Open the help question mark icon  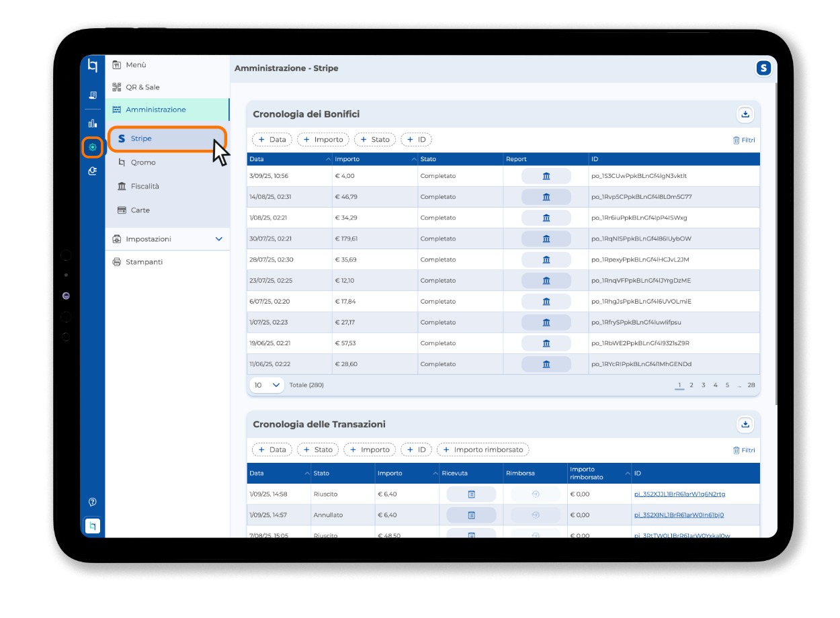[x=93, y=502]
